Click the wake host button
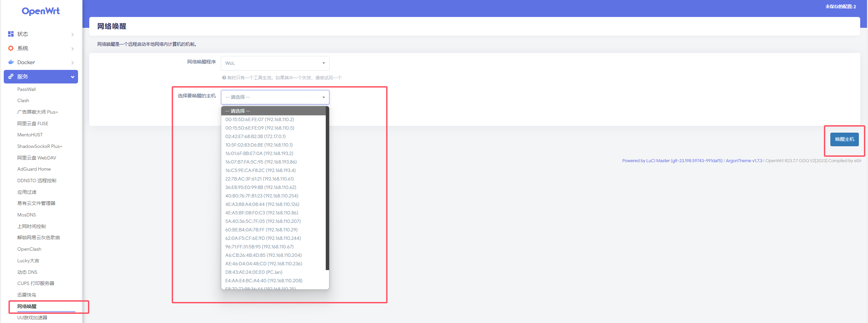Viewport: 868px width, 323px height. [844, 139]
